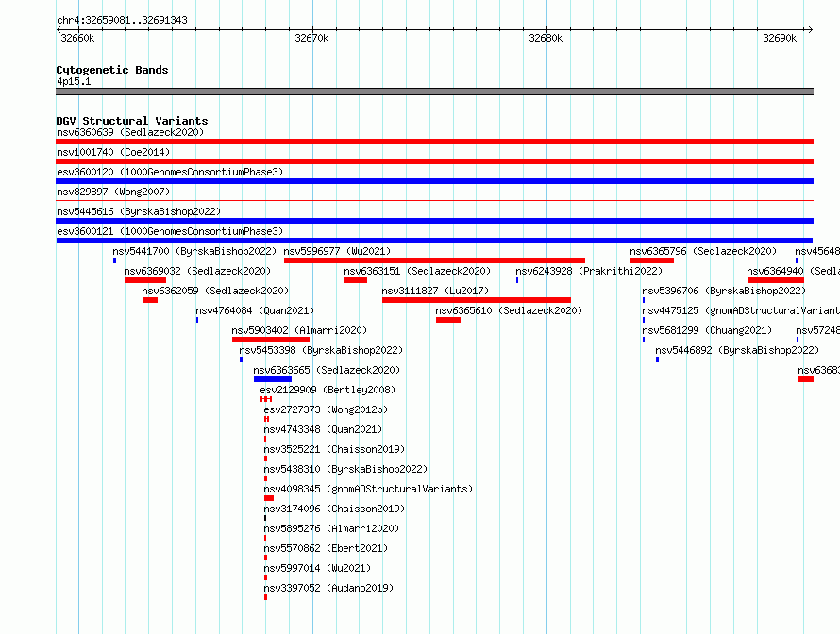
Task: Click the Cytogenetic Bands track title
Action: coord(112,70)
